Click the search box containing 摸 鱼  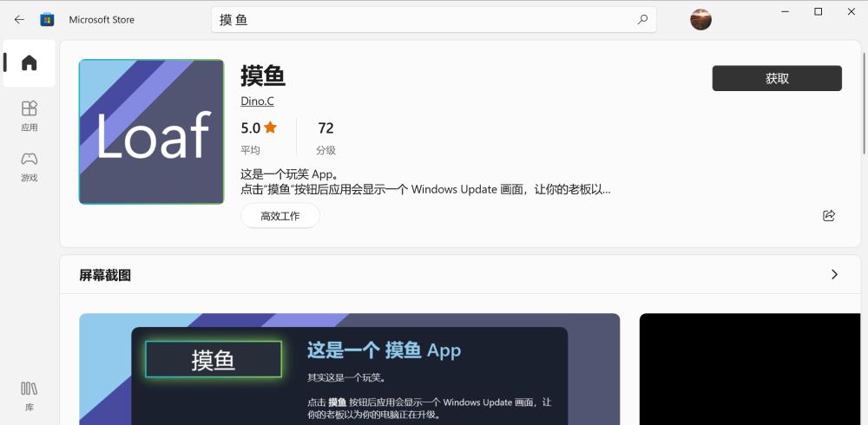433,20
